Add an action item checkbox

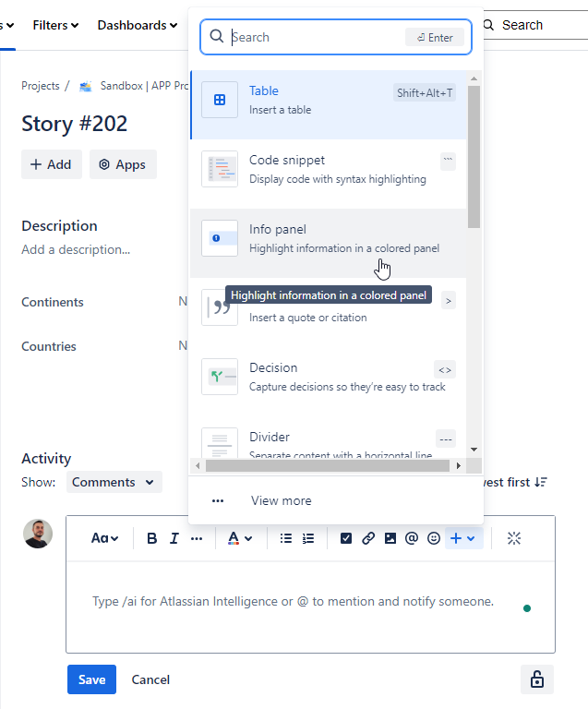pyautogui.click(x=346, y=538)
